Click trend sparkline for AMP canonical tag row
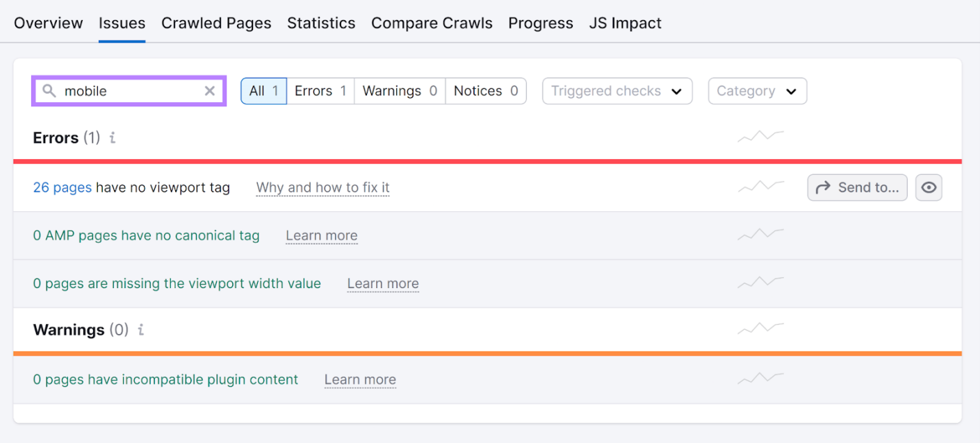This screenshot has width=980, height=443. point(760,235)
